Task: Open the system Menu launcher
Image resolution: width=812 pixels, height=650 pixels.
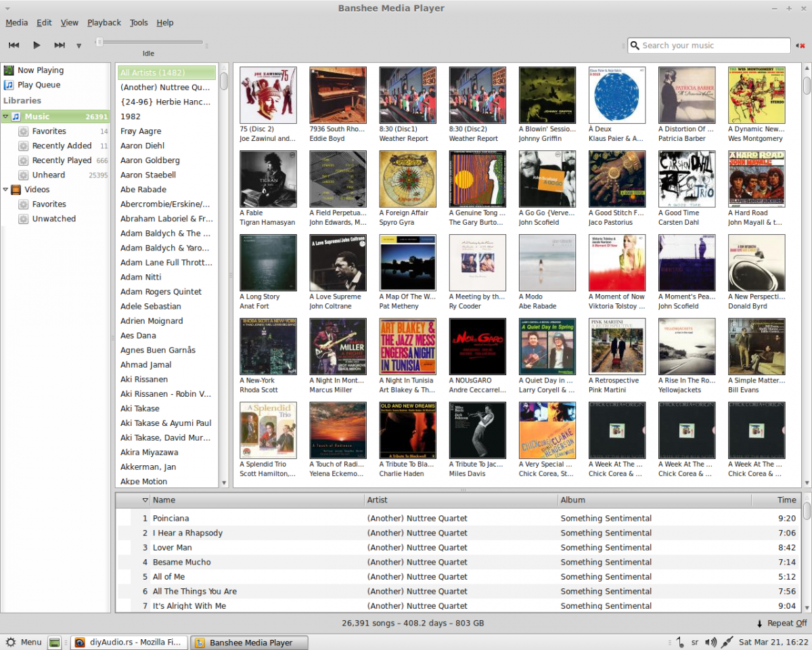Action: [x=24, y=642]
